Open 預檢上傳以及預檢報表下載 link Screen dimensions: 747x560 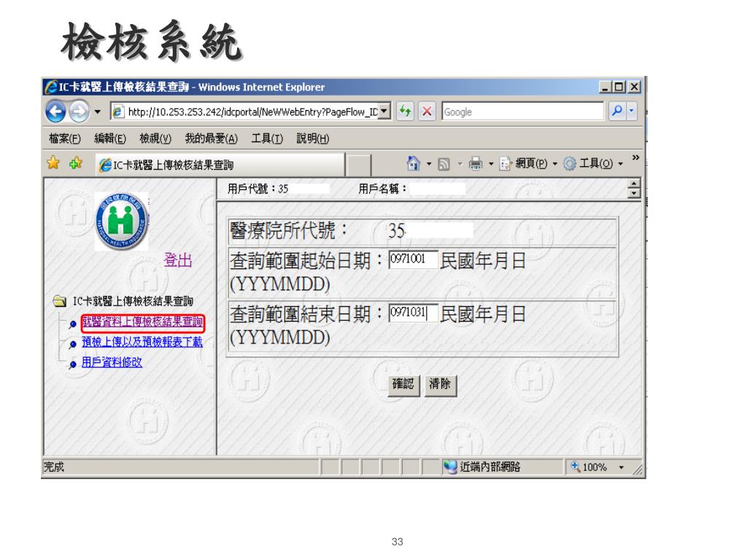(142, 342)
